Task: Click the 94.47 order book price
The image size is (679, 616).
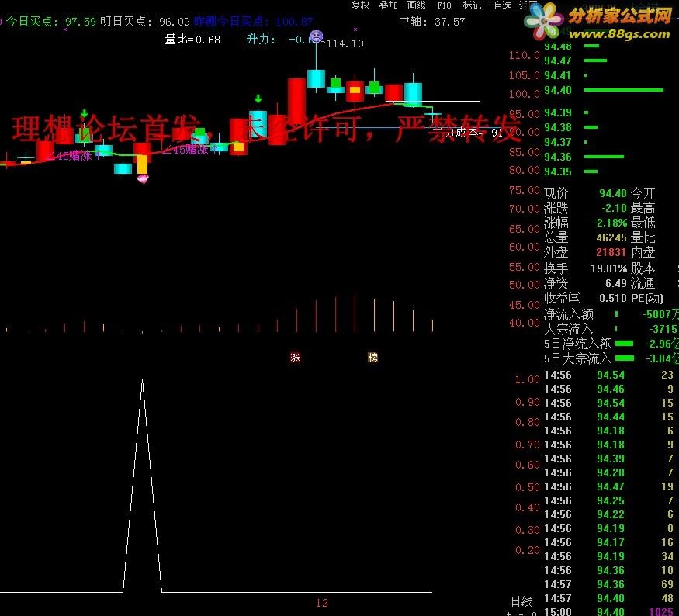Action: click(558, 61)
